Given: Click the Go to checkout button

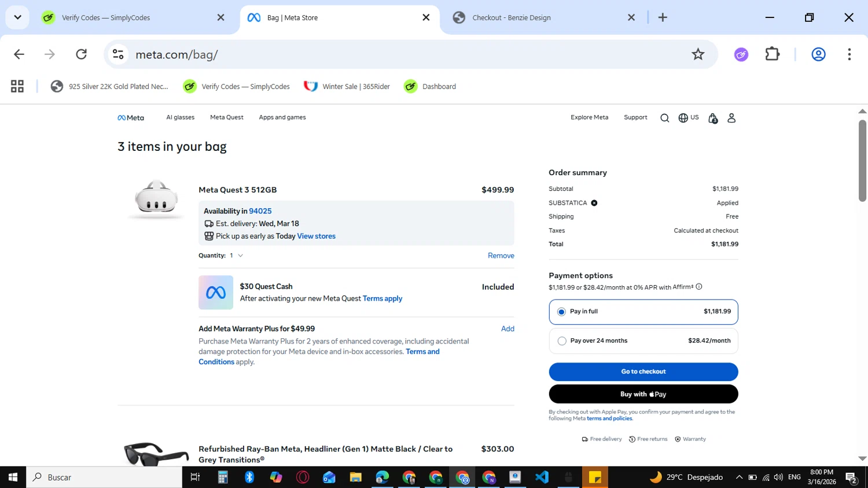Looking at the screenshot, I should point(643,372).
